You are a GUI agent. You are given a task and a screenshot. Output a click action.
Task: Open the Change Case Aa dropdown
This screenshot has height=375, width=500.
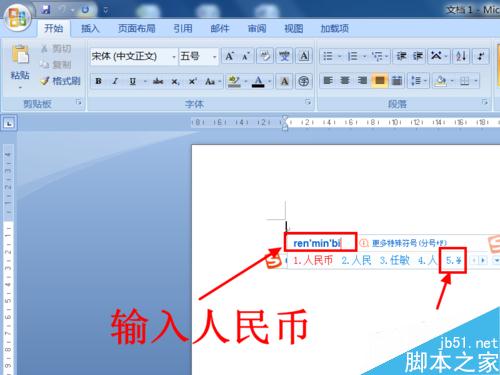tap(213, 81)
